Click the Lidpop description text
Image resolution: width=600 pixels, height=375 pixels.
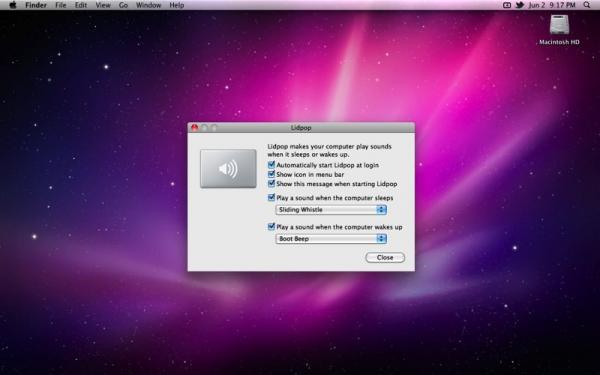coord(329,150)
